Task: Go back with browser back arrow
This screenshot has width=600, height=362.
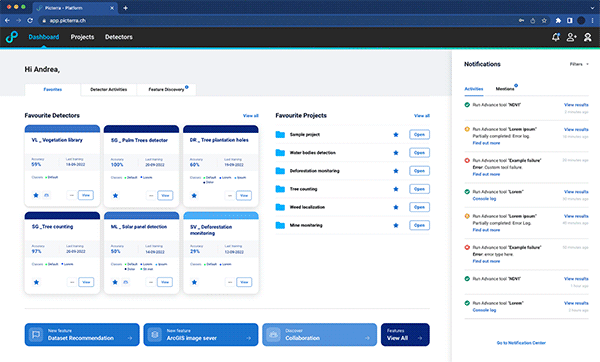Action: [x=7, y=21]
